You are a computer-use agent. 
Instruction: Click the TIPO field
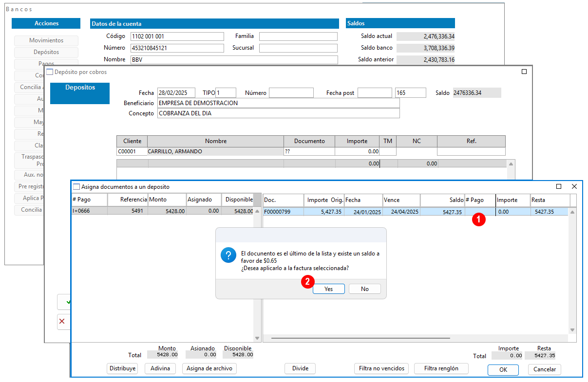point(226,92)
